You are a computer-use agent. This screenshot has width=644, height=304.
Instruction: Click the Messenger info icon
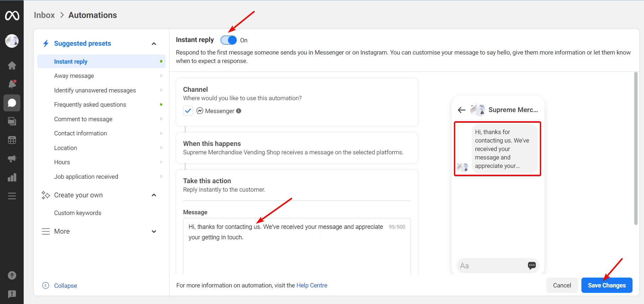pyautogui.click(x=238, y=111)
